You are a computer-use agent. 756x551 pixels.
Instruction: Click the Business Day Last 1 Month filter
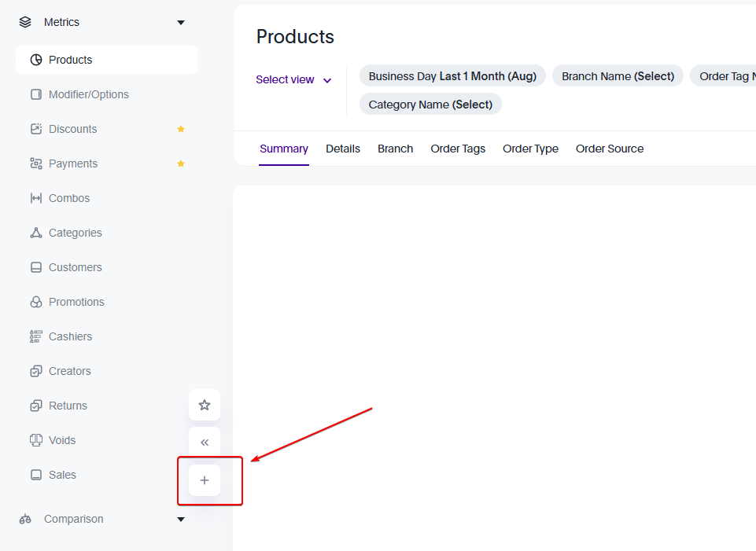click(x=452, y=75)
